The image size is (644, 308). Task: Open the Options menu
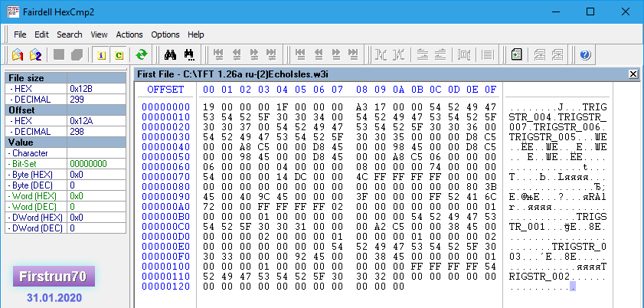[x=165, y=34]
